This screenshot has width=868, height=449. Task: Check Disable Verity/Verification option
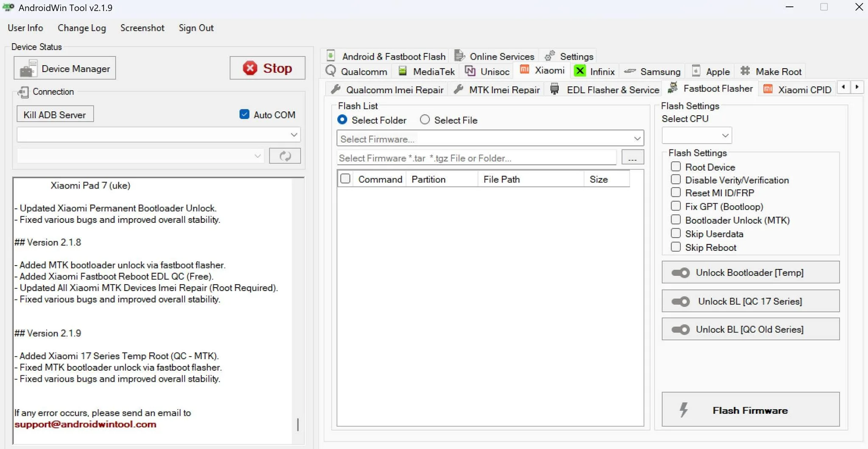click(676, 180)
